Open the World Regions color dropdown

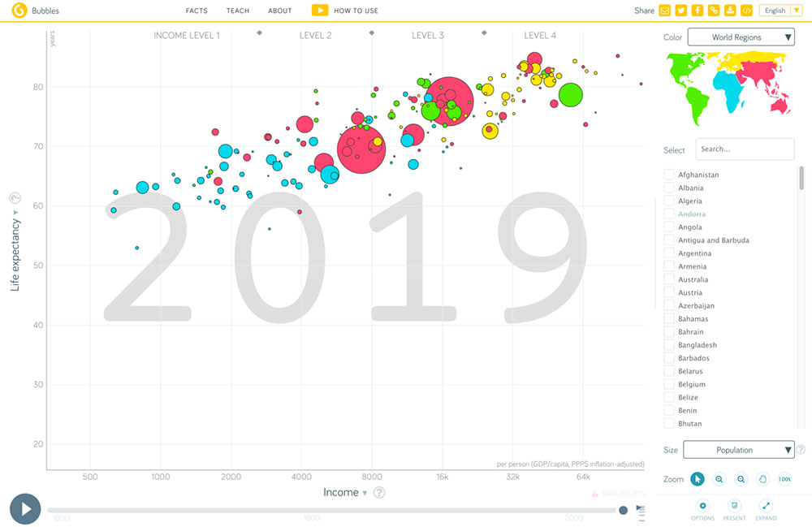(x=740, y=37)
